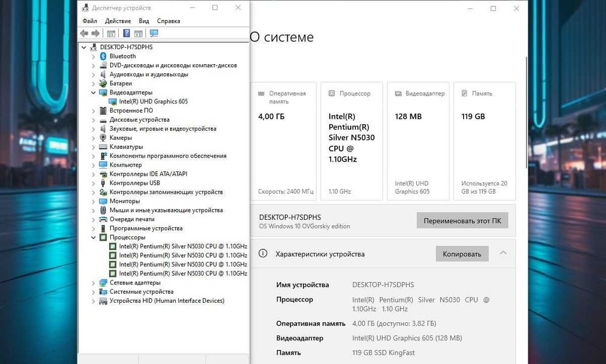Click the blue Help question-mark toolbar icon
This screenshot has height=364, width=606.
tap(127, 34)
